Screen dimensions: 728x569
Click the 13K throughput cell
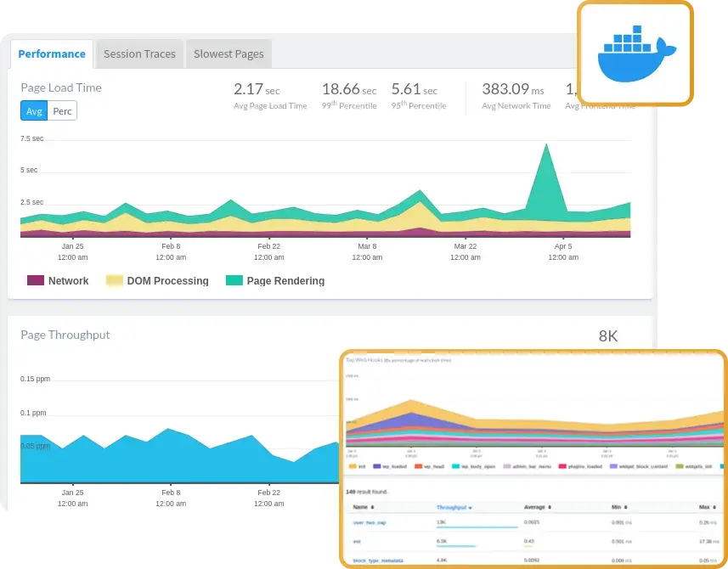click(x=441, y=522)
